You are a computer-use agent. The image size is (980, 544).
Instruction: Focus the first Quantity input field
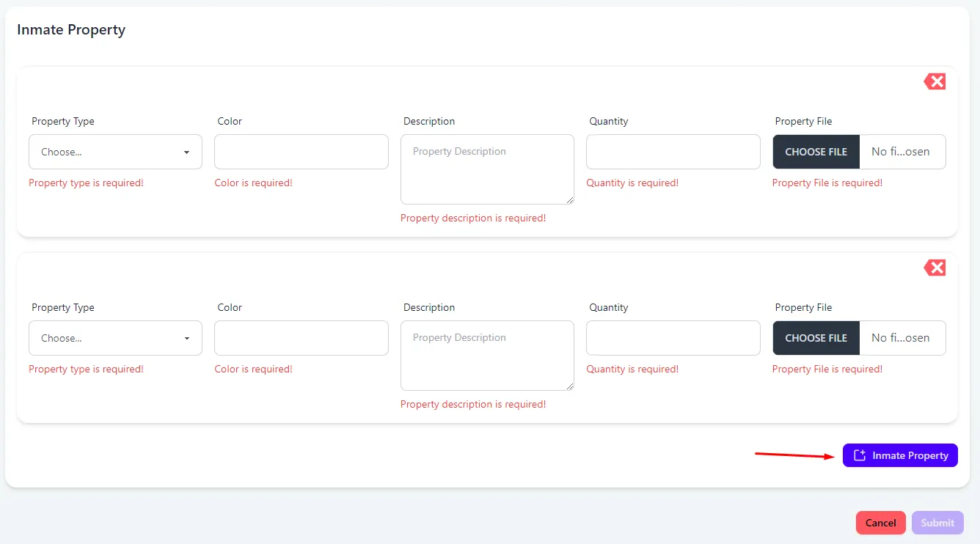pos(673,152)
